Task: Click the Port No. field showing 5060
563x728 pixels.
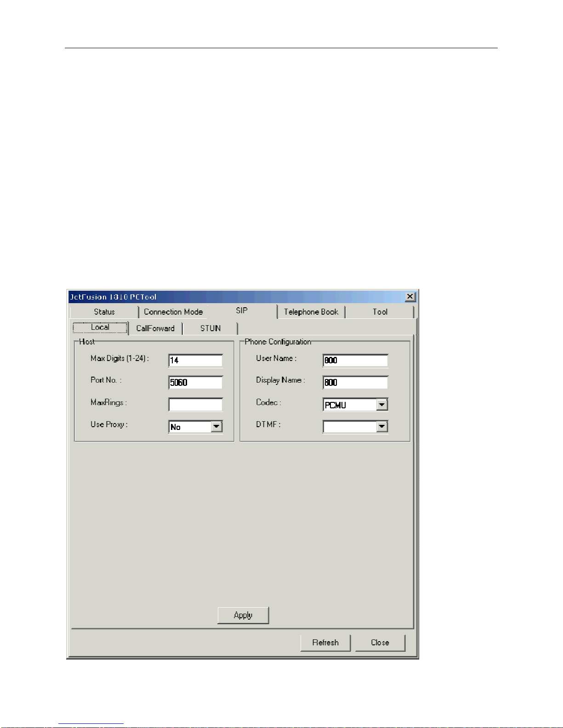Action: 196,383
